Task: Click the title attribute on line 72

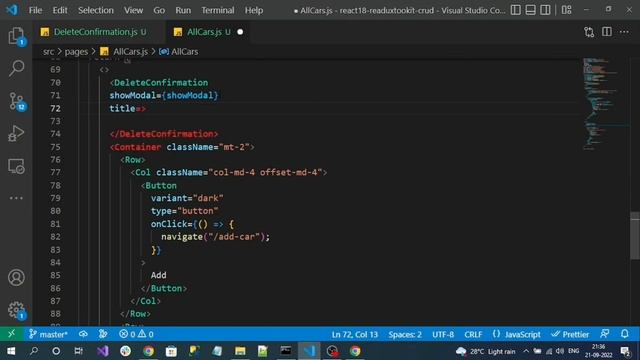Action: (x=122, y=108)
